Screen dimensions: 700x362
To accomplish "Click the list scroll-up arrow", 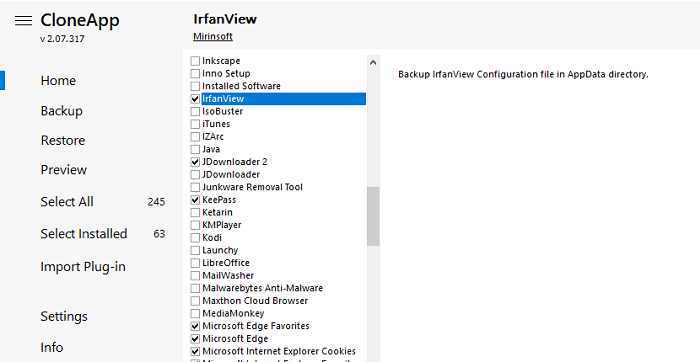I will tap(373, 62).
